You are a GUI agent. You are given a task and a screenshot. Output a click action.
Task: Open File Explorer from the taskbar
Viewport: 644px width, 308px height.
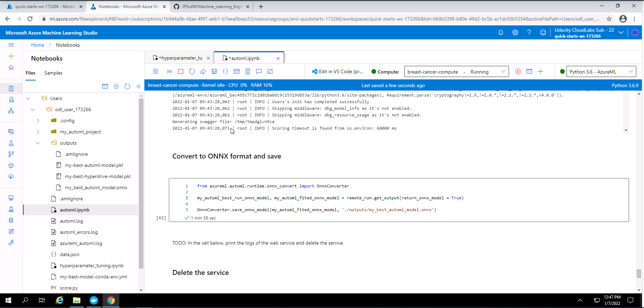point(77,300)
